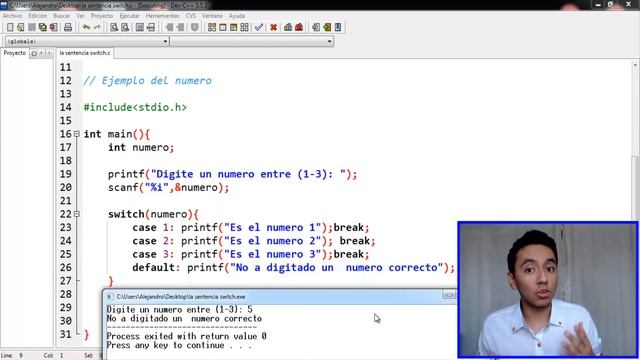Open the Herramientas menu

(162, 16)
